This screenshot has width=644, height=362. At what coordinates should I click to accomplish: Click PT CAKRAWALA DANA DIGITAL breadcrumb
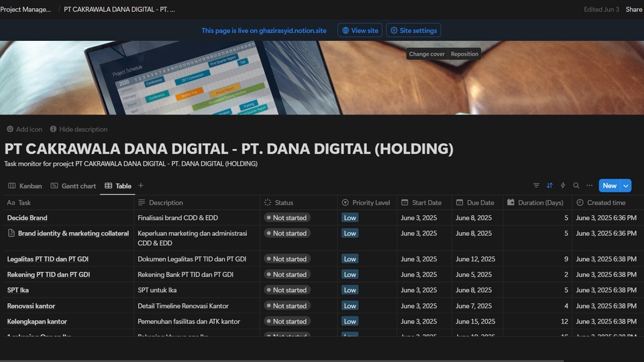119,9
